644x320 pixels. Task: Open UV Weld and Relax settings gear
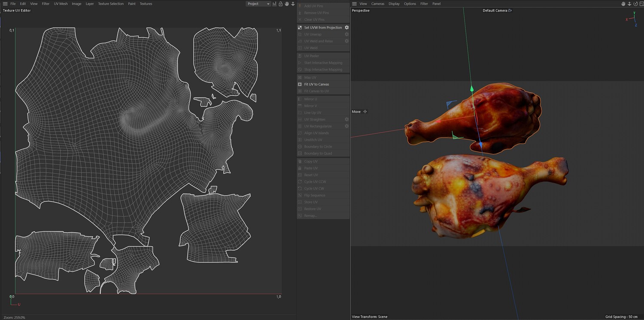pyautogui.click(x=347, y=41)
